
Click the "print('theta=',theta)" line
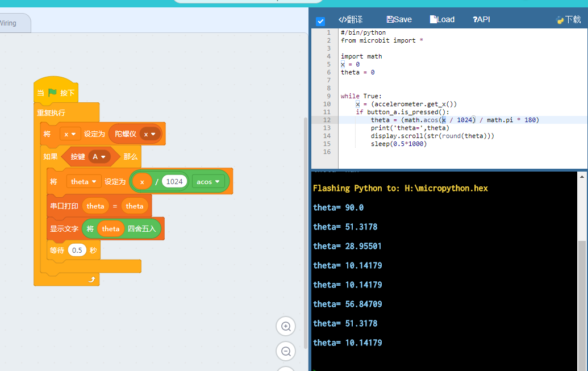coord(410,128)
